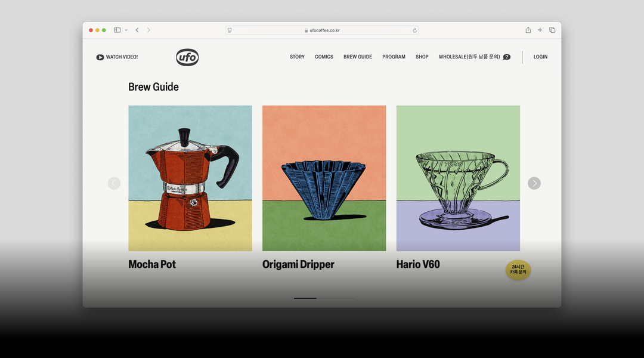Open a new tab with plus icon

tap(540, 30)
